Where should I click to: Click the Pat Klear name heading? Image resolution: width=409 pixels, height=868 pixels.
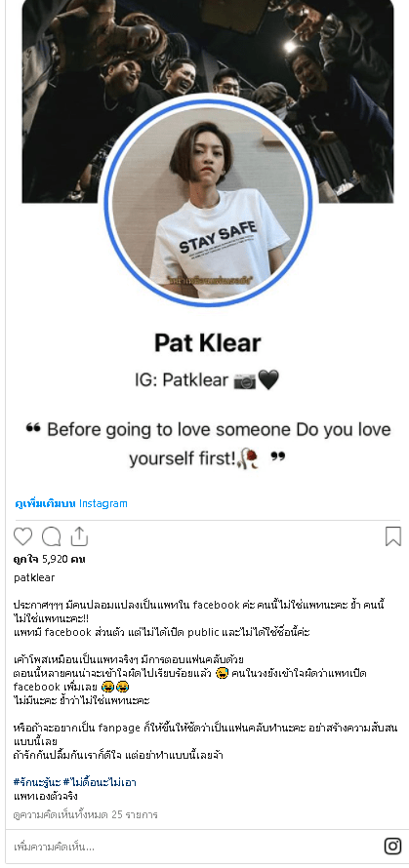pos(208,342)
